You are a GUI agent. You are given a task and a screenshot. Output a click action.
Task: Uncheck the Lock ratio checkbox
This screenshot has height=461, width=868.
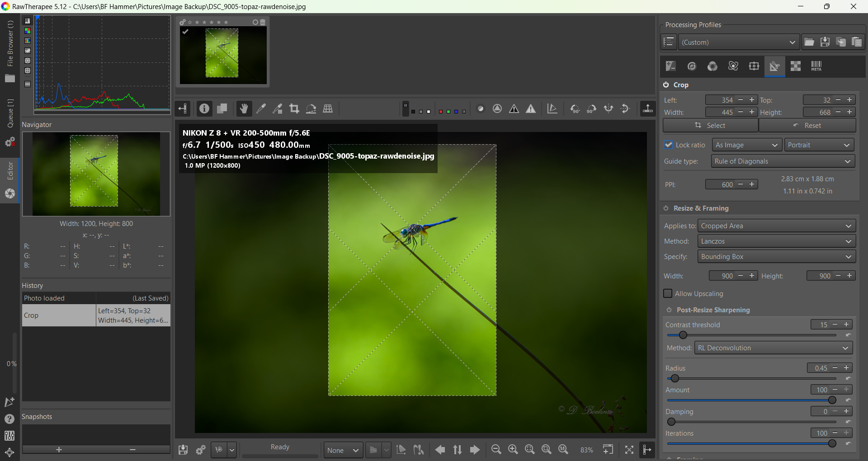coord(669,145)
